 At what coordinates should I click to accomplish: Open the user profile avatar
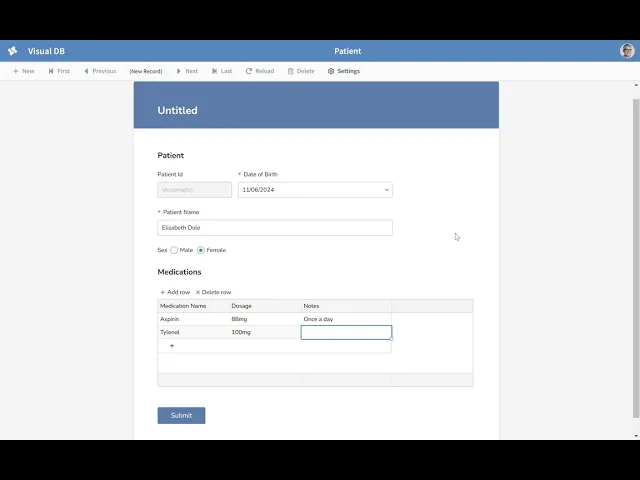pyautogui.click(x=627, y=51)
